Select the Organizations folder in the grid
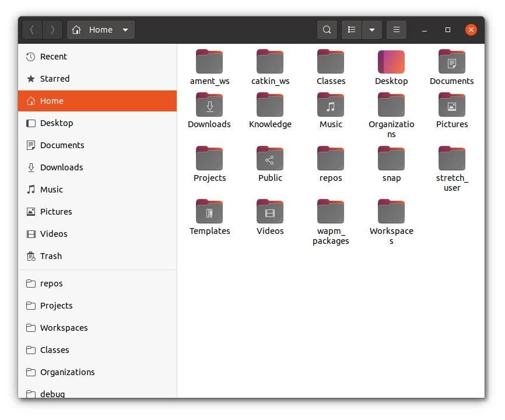 [x=391, y=116]
